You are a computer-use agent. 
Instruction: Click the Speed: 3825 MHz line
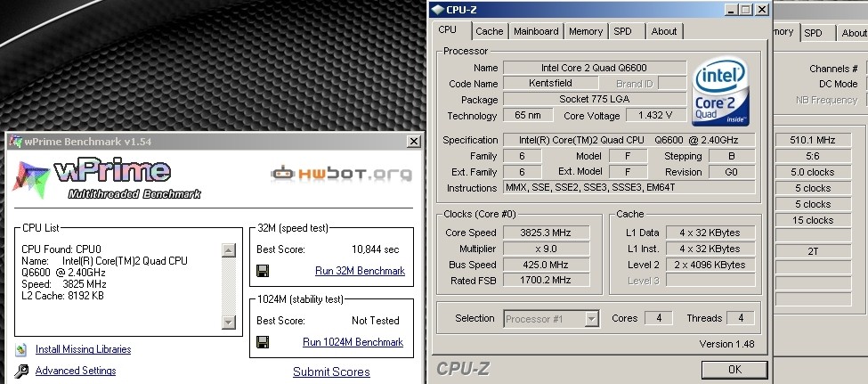[x=64, y=284]
